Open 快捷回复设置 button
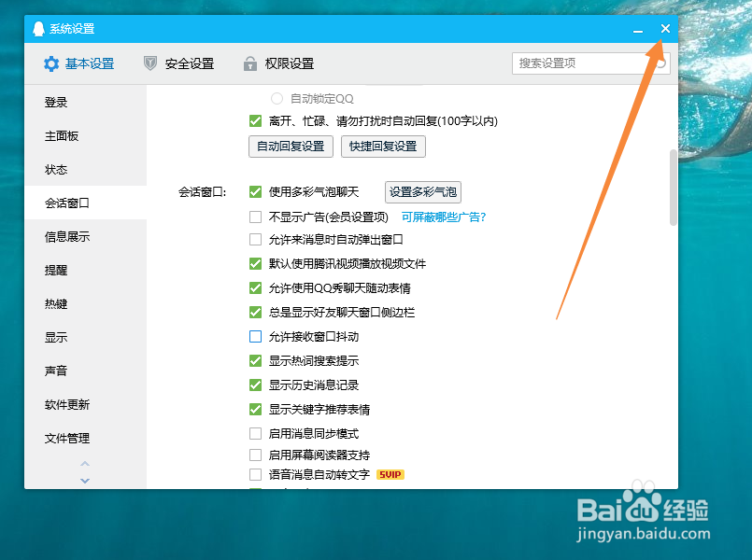 point(383,147)
